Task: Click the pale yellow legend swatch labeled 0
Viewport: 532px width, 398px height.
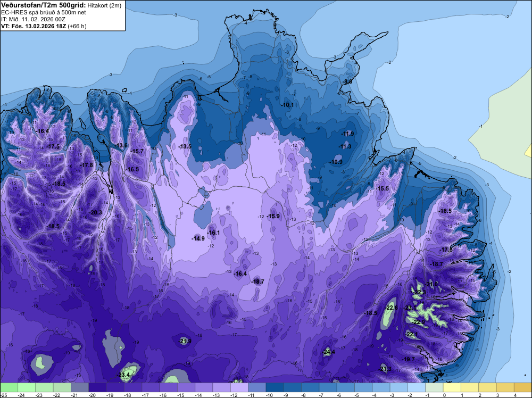Action: pos(452,387)
